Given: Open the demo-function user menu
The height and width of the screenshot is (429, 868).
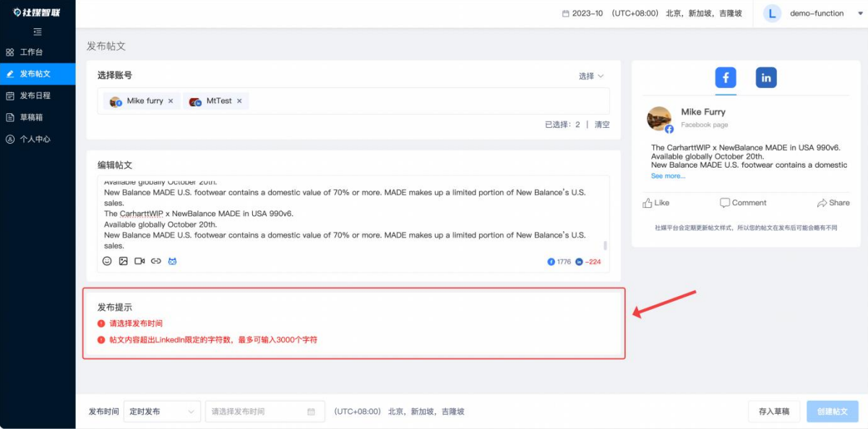Looking at the screenshot, I should [818, 13].
